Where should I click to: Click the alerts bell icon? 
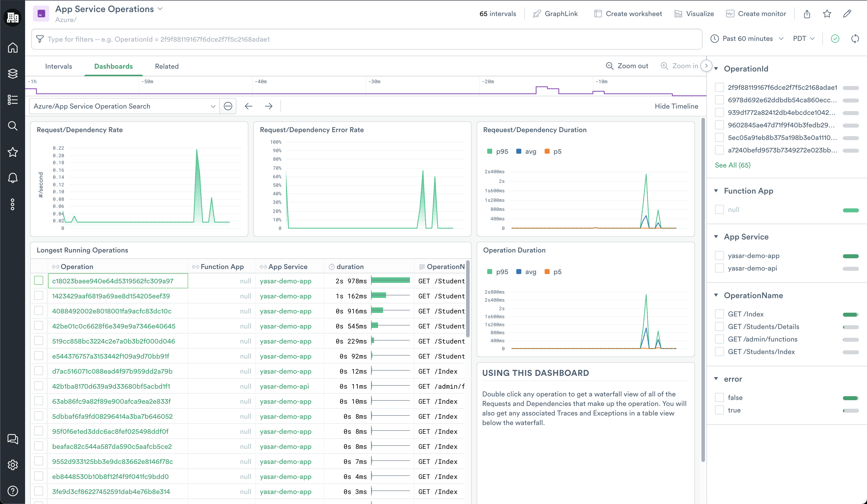[13, 178]
